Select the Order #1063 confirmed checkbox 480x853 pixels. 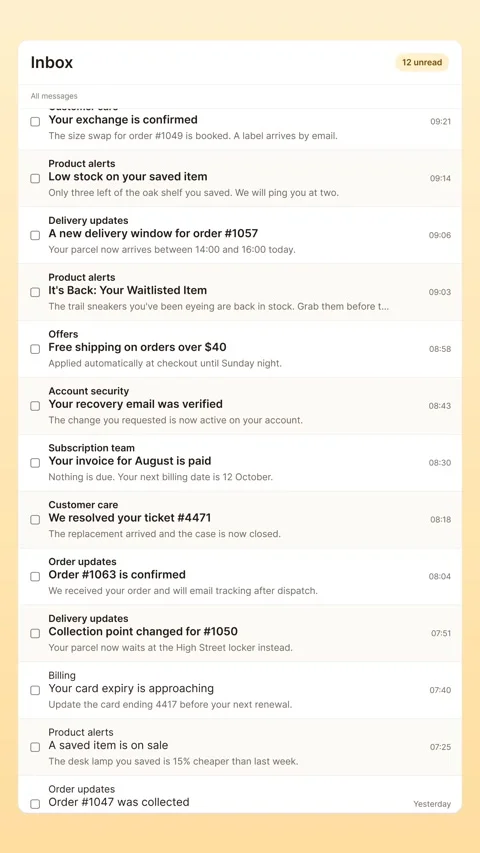(x=35, y=577)
